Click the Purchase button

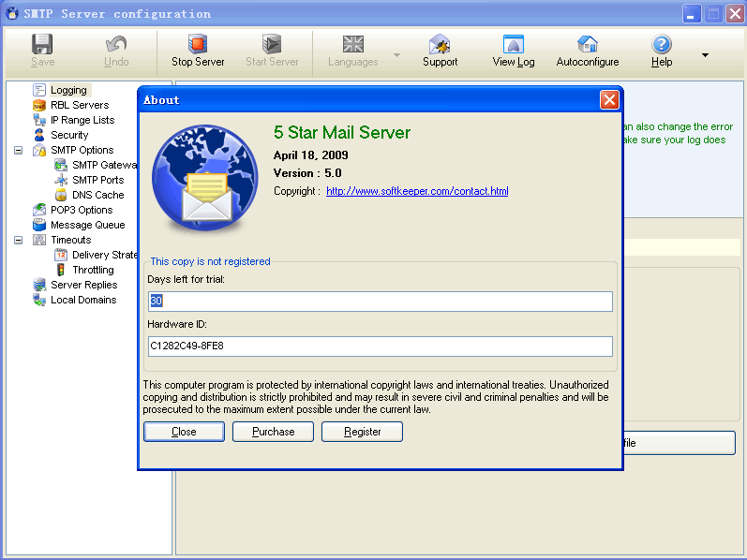pos(273,432)
